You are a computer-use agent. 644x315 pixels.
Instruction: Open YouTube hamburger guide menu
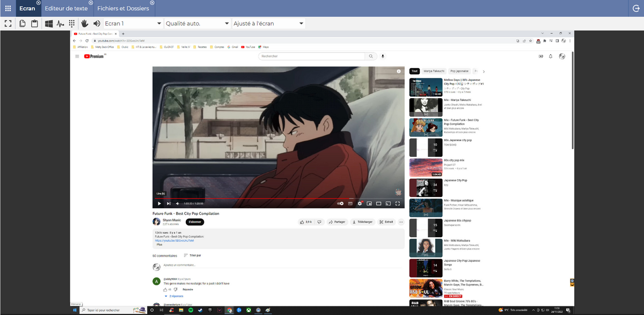pyautogui.click(x=77, y=56)
